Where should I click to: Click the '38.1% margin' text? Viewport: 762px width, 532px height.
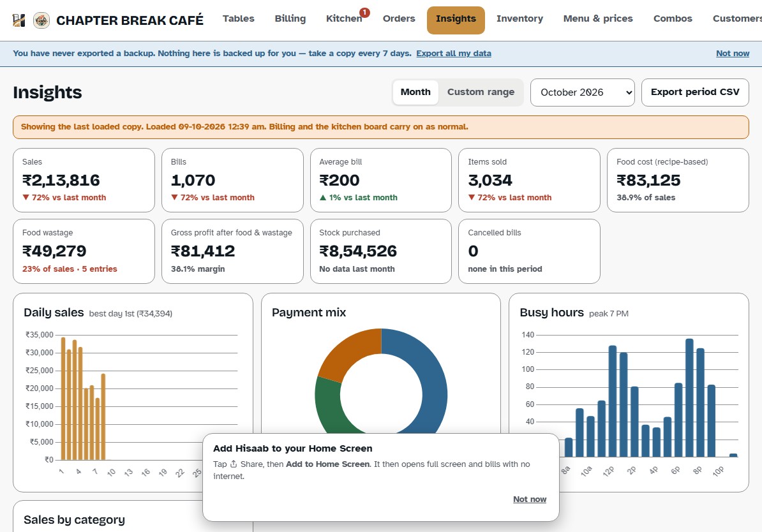click(x=198, y=269)
